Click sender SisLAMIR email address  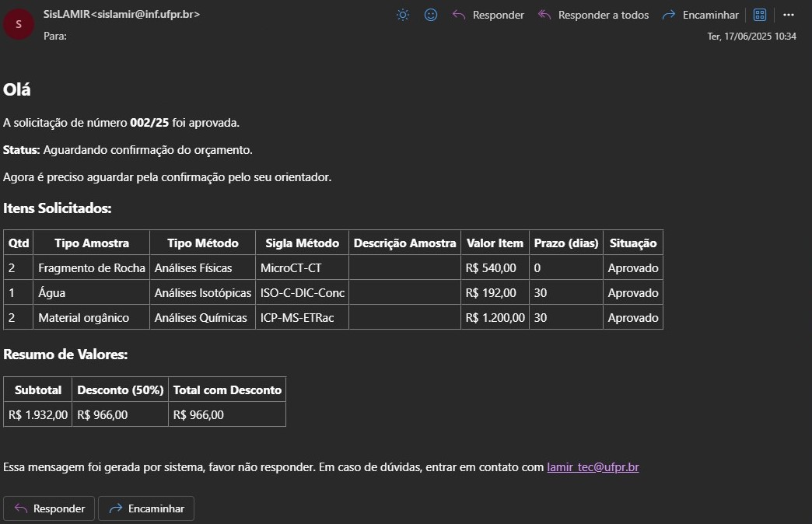[121, 15]
